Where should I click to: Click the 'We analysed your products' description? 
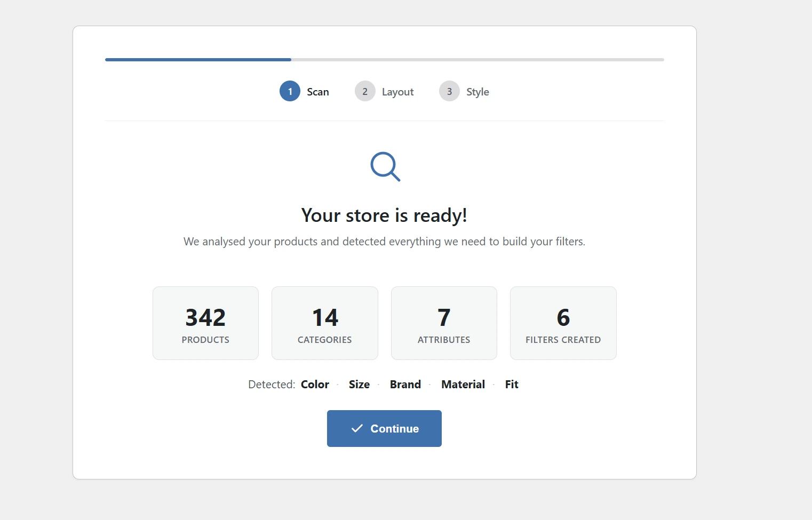click(384, 242)
